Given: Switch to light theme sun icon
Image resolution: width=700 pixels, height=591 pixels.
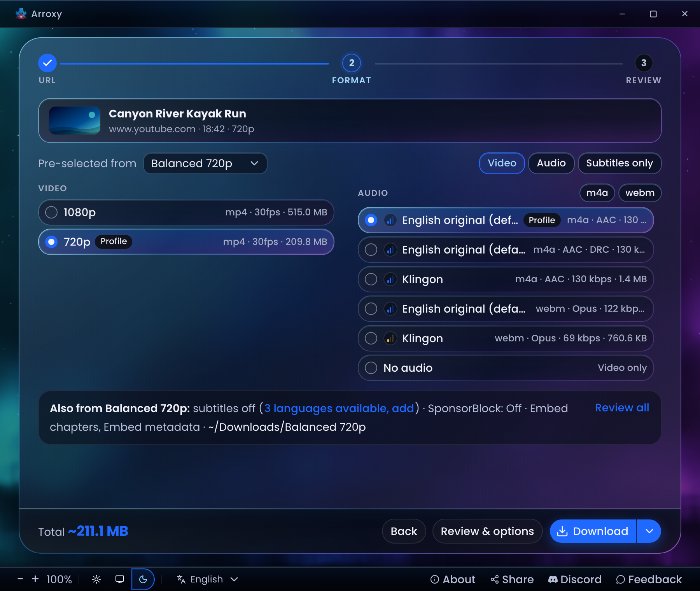Looking at the screenshot, I should tap(96, 579).
